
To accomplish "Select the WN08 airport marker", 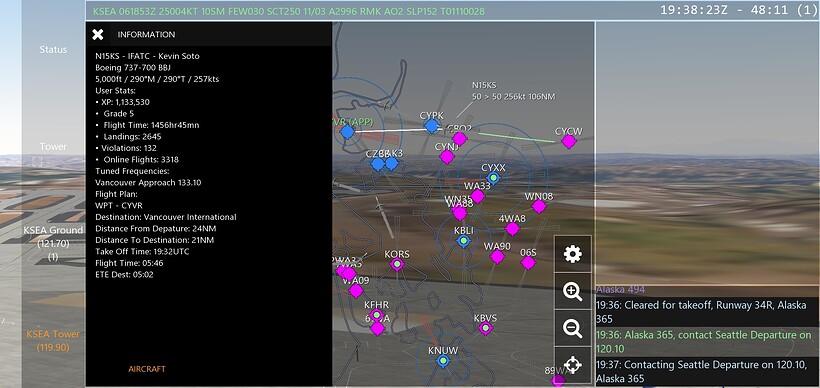I will point(539,206).
